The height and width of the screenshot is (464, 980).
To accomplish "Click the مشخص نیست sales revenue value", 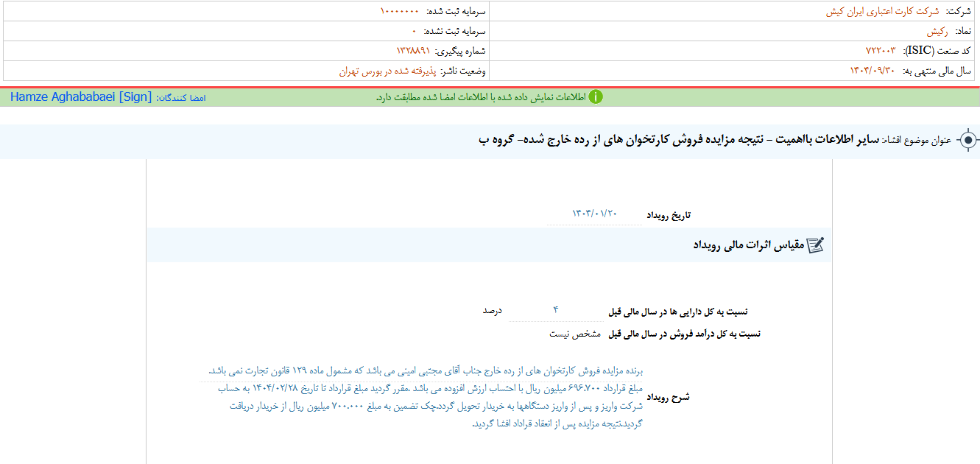I will 575,334.
